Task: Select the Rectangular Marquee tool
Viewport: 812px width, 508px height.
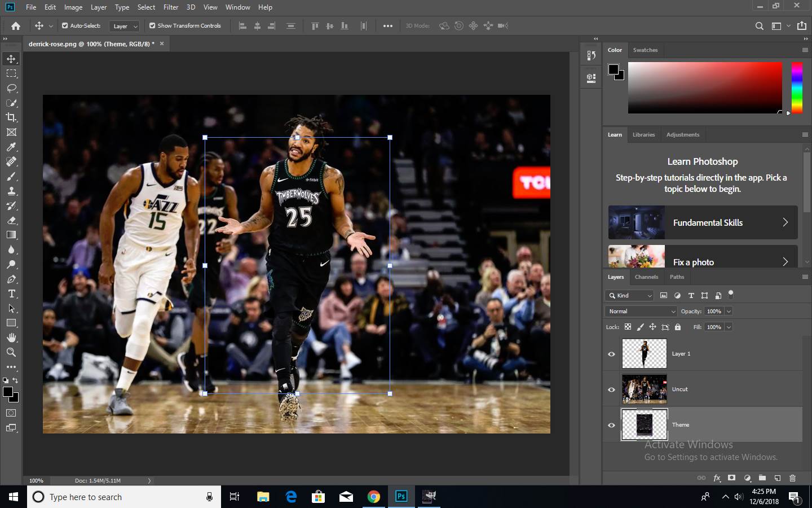Action: [x=11, y=73]
